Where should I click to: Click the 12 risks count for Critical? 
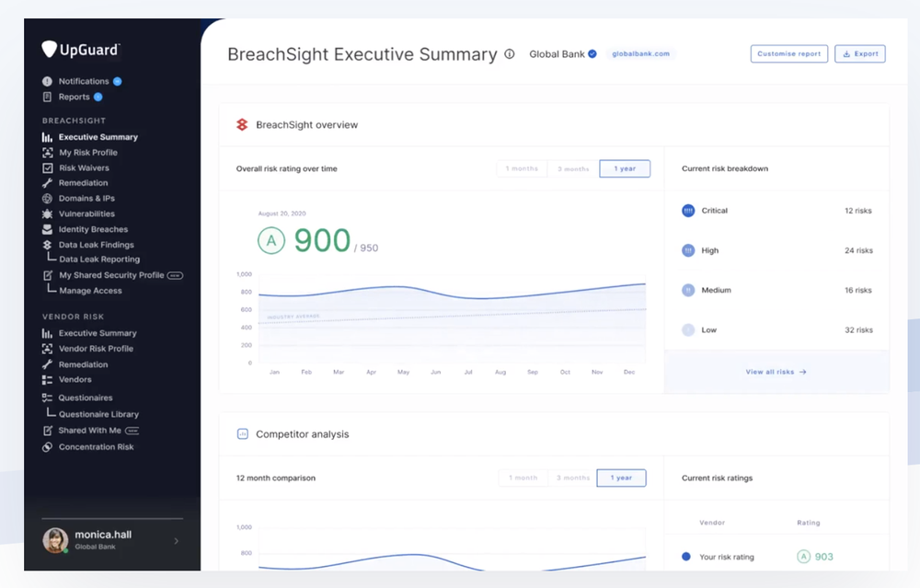tap(857, 211)
